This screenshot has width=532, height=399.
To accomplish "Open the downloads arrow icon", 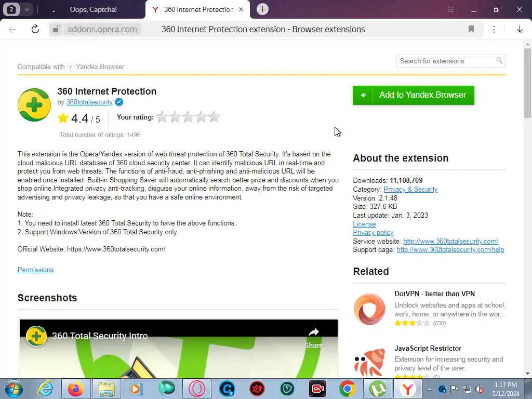I will point(520,30).
